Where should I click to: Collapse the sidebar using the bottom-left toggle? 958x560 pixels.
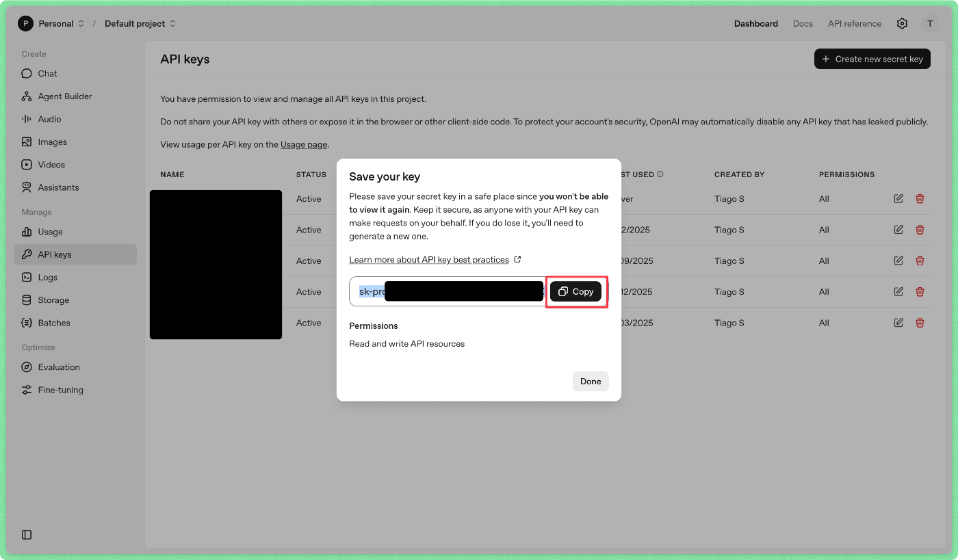(26, 534)
